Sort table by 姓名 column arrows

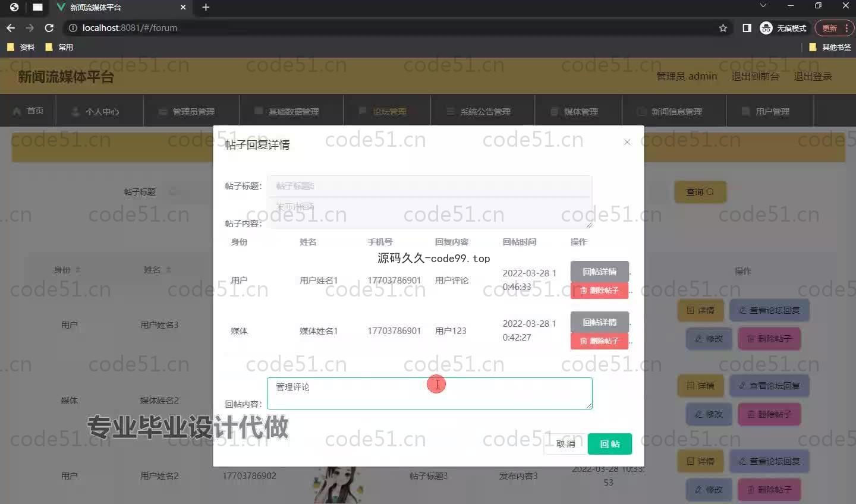click(x=168, y=270)
